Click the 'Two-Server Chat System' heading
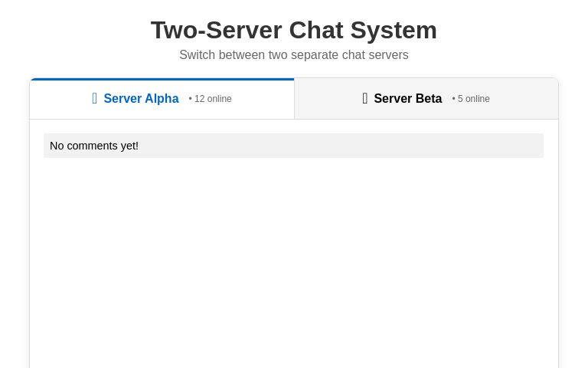Viewport: 588px width, 368px height. tap(294, 30)
